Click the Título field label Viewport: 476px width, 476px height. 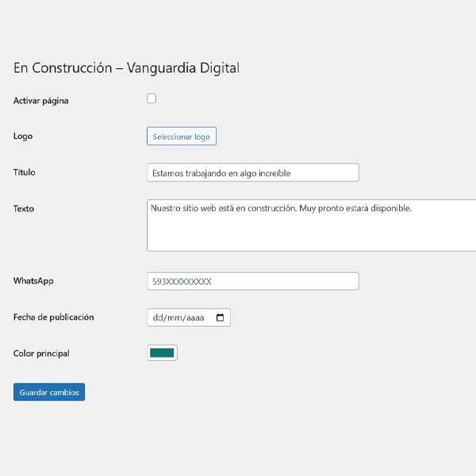click(x=25, y=172)
